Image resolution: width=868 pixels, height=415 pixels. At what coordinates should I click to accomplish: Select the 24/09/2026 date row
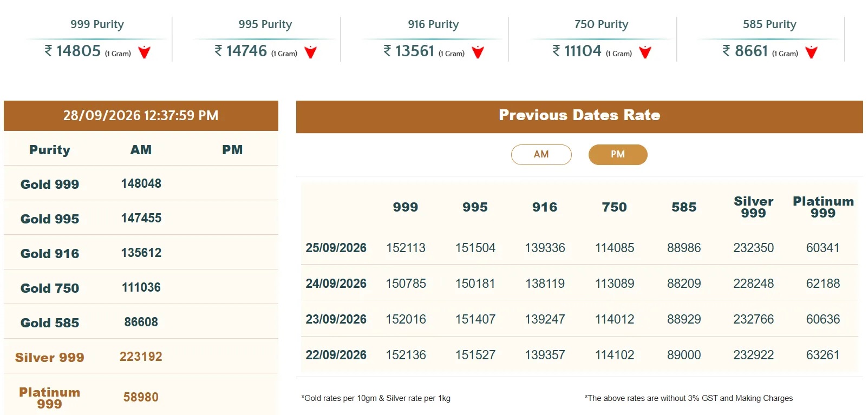(x=579, y=283)
